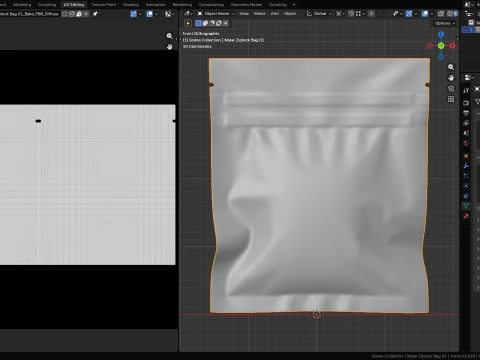Open the View menu in 3D viewport
Image resolution: width=480 pixels, height=360 pixels.
click(244, 14)
